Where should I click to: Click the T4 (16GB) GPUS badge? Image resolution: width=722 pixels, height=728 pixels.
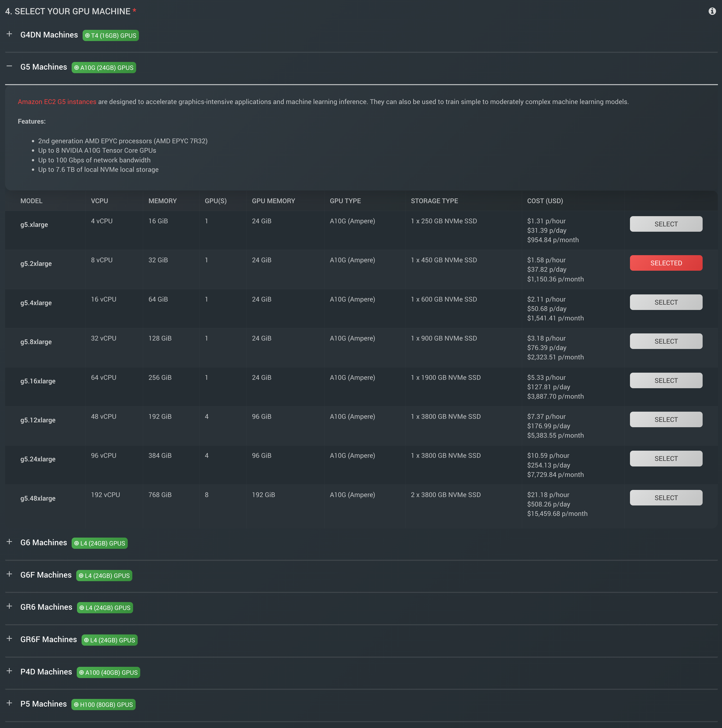(110, 35)
